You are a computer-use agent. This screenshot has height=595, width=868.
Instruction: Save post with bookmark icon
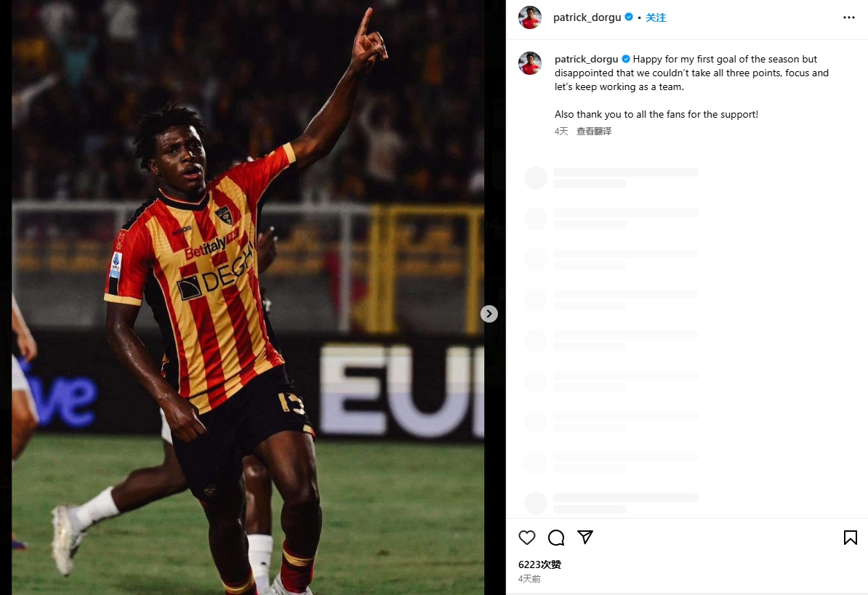851,538
